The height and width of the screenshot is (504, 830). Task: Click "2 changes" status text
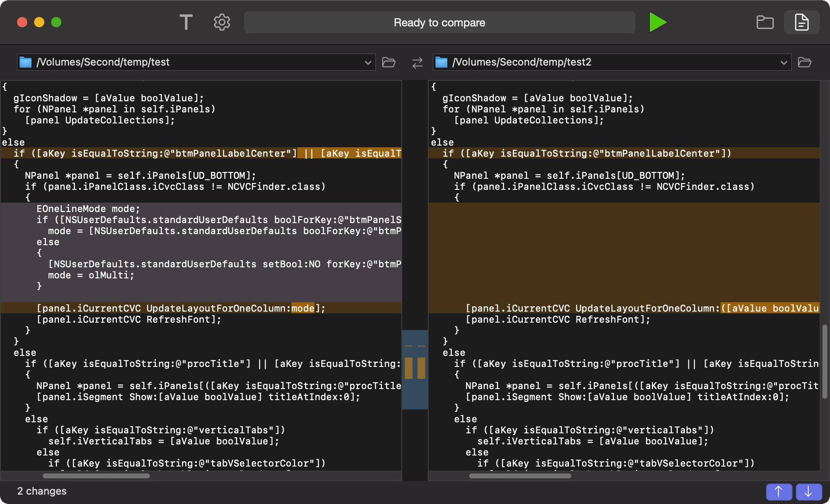pos(42,491)
